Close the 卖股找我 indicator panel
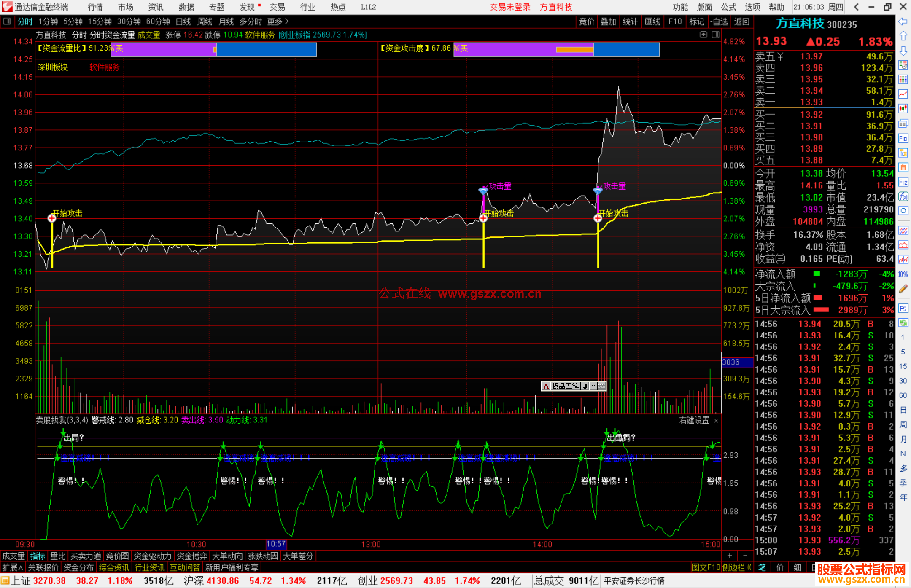 point(716,421)
